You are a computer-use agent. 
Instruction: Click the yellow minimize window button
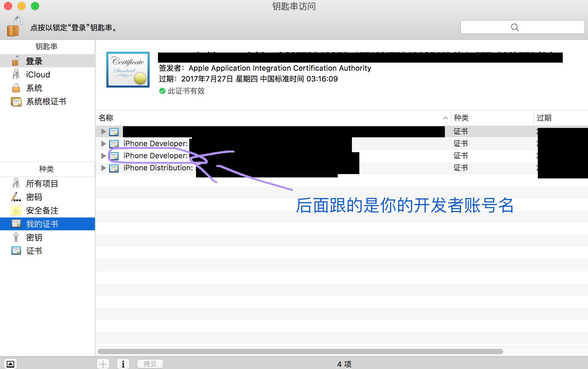tap(22, 6)
